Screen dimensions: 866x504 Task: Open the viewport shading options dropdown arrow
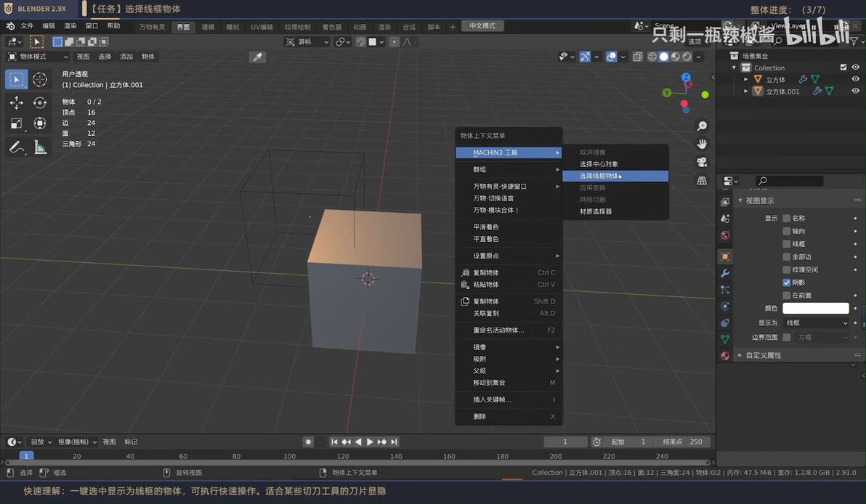pyautogui.click(x=699, y=57)
